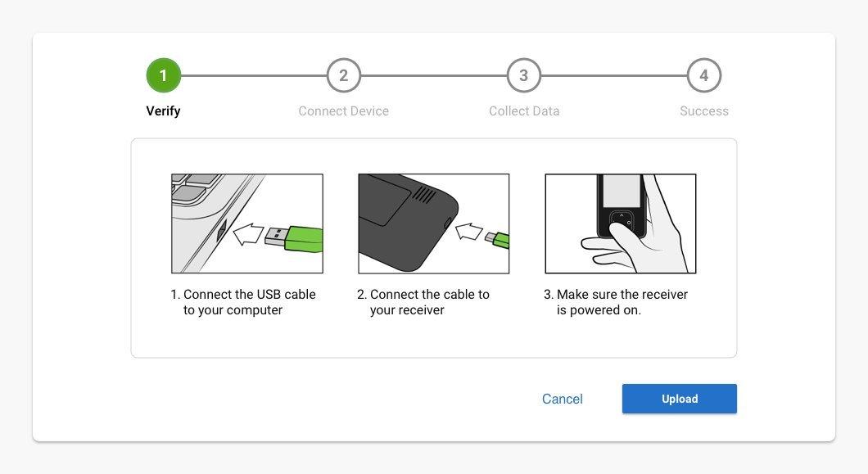Image resolution: width=868 pixels, height=474 pixels.
Task: Go to step 4 circle
Action: tap(703, 75)
